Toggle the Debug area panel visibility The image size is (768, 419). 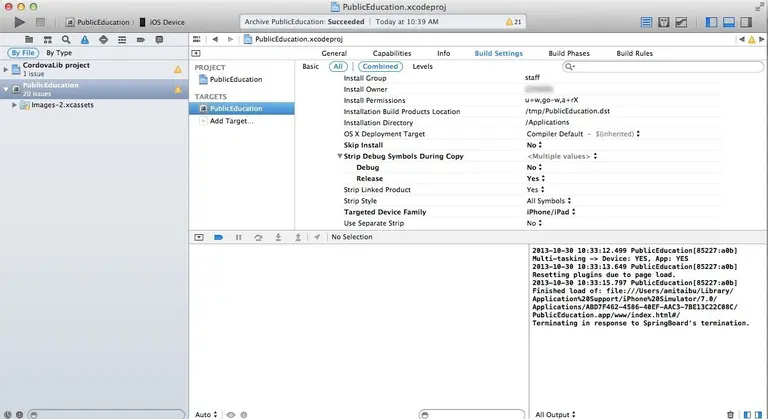point(729,22)
